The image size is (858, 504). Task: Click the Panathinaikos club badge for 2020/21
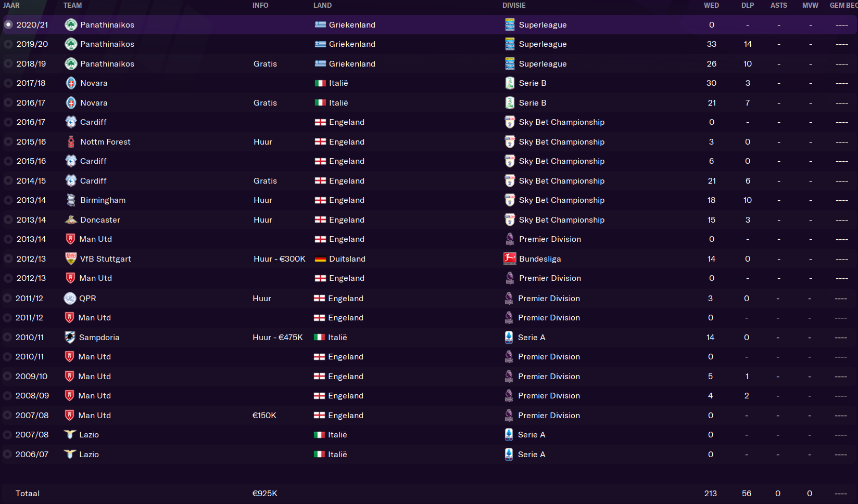coord(71,24)
